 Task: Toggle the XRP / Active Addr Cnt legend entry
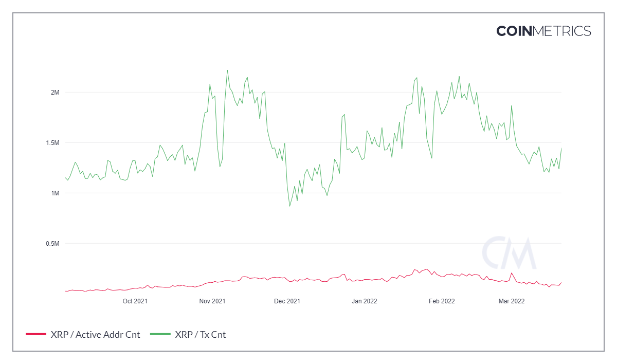(x=95, y=335)
